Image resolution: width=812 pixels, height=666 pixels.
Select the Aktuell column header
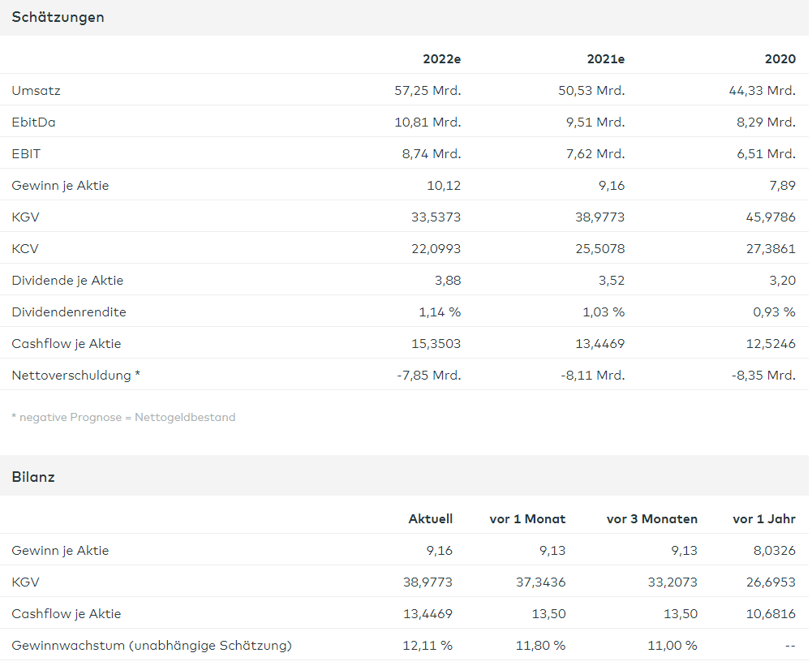point(430,519)
